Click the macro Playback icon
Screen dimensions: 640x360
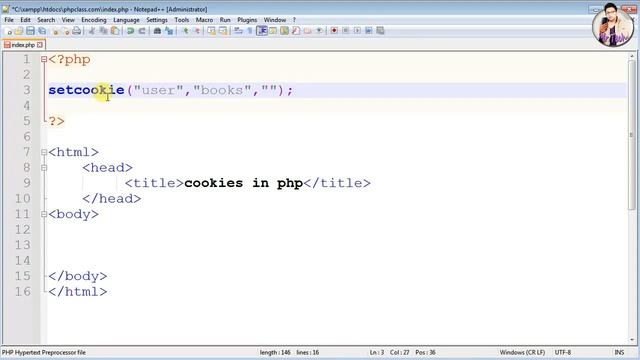[357, 31]
